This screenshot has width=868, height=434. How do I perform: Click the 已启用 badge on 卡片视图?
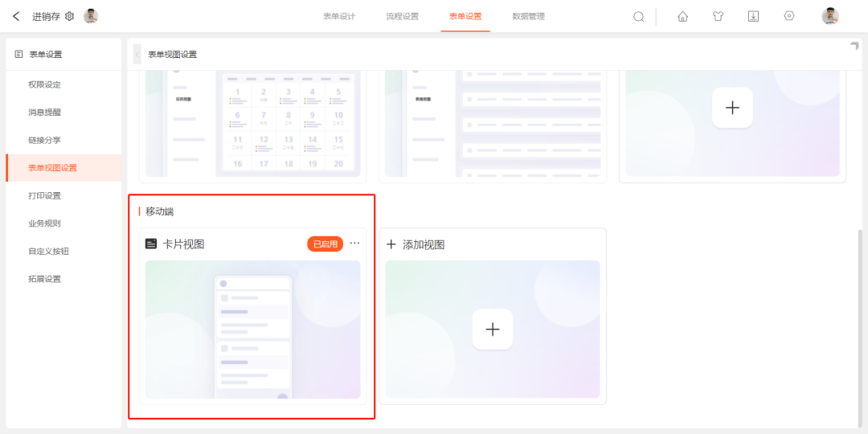click(325, 244)
